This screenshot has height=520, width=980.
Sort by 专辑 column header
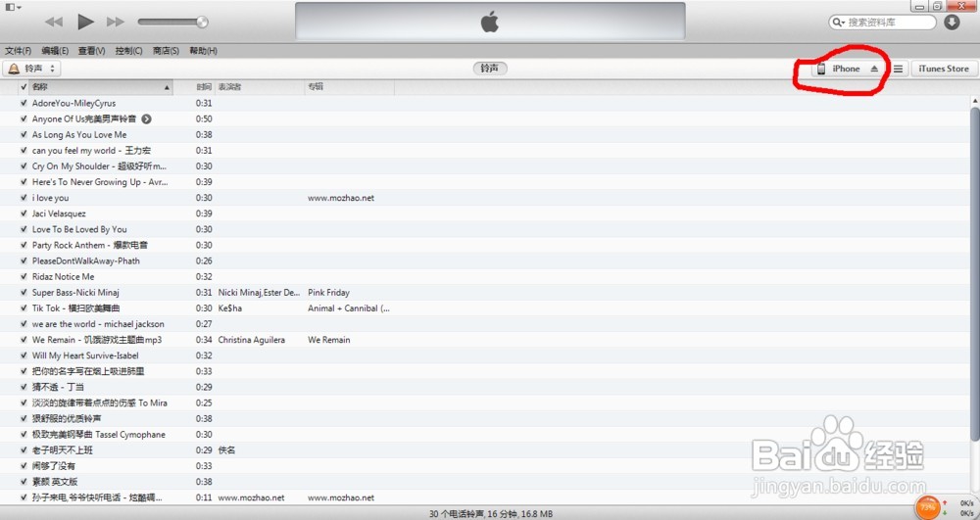click(x=350, y=87)
